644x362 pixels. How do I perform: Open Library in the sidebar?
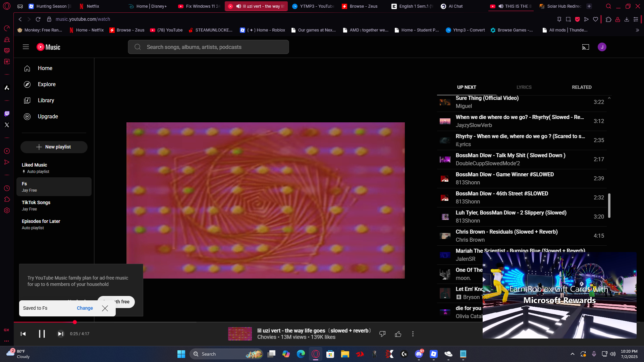coord(54,101)
